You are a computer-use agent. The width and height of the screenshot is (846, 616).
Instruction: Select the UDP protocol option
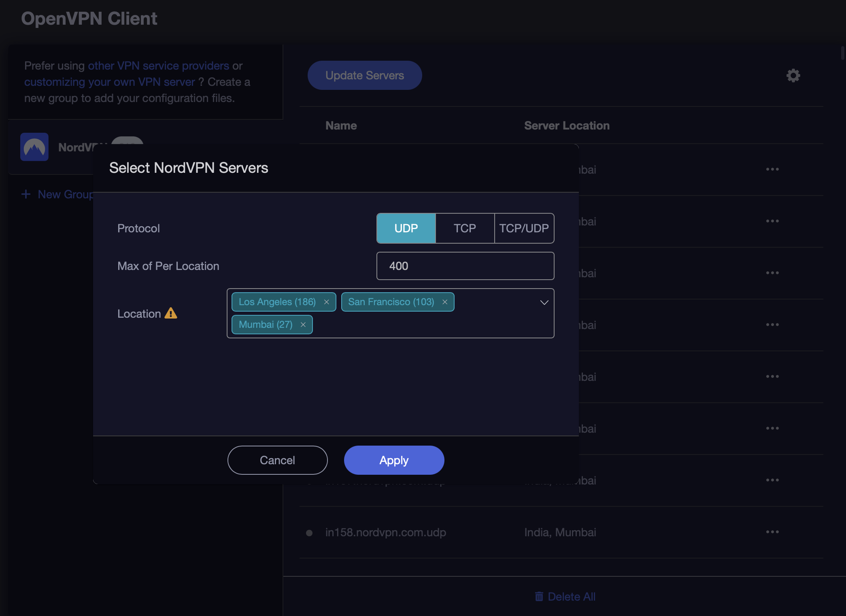[406, 228]
